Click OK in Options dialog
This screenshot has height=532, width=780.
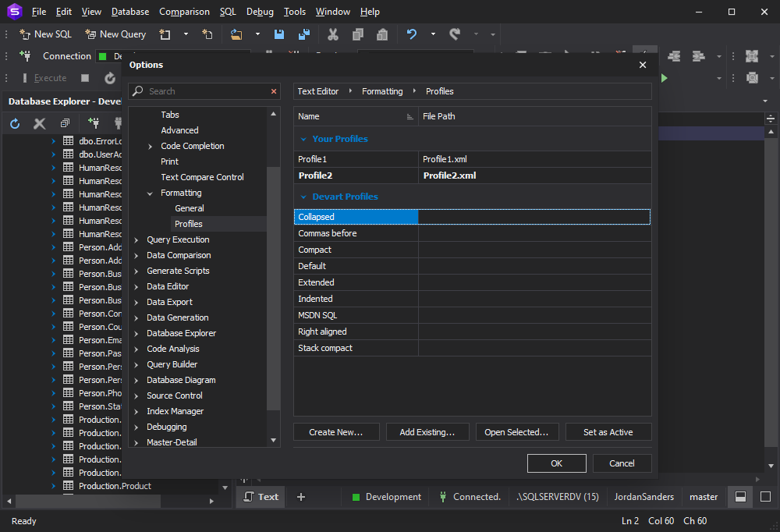pos(557,463)
